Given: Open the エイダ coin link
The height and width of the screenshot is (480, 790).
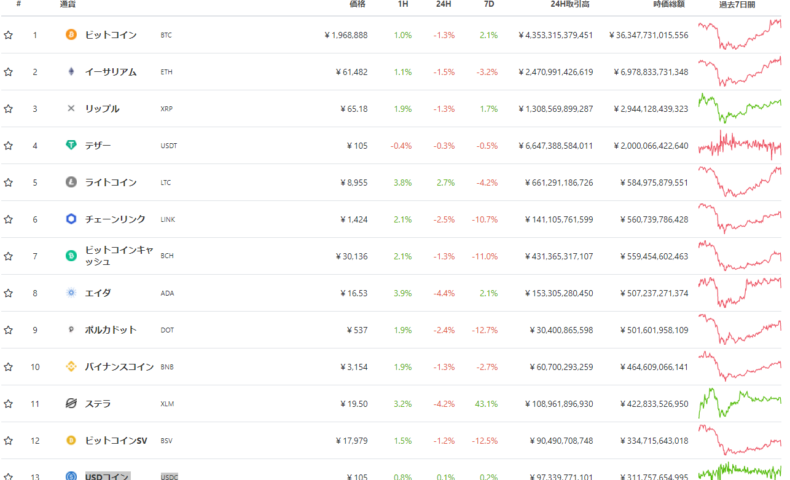Looking at the screenshot, I should click(x=98, y=293).
